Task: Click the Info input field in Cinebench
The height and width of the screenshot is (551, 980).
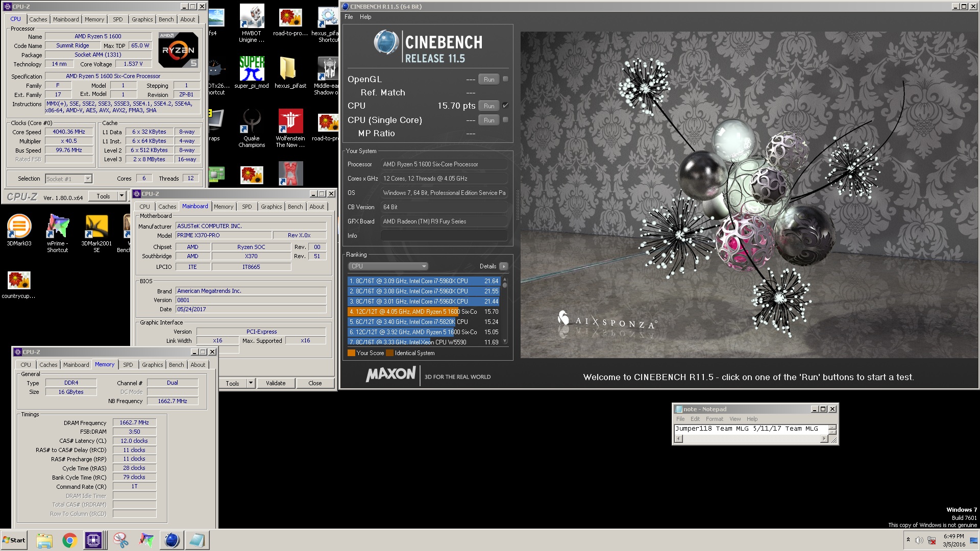Action: pos(444,236)
